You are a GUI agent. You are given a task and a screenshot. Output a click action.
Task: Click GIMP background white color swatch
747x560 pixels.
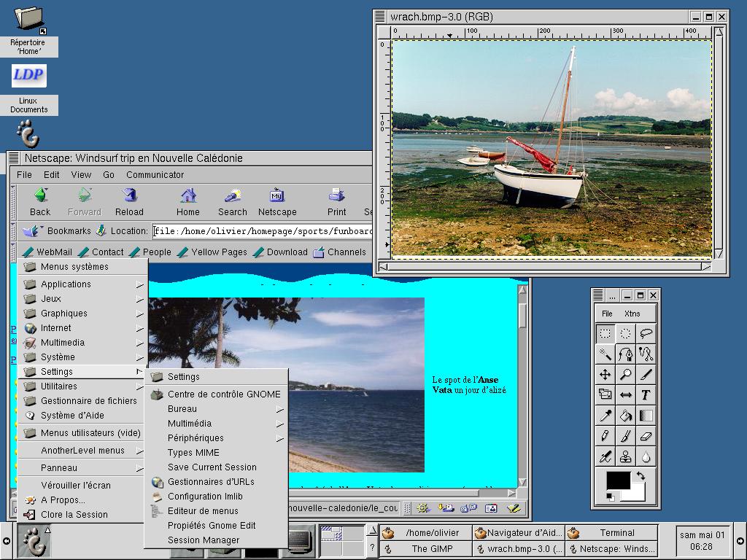click(636, 495)
